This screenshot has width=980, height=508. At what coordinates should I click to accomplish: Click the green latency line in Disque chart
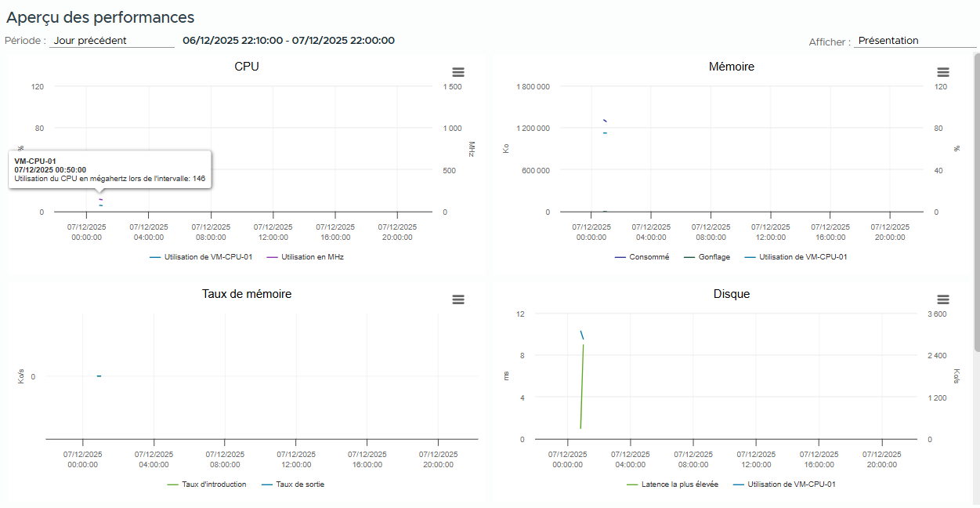coord(582,384)
